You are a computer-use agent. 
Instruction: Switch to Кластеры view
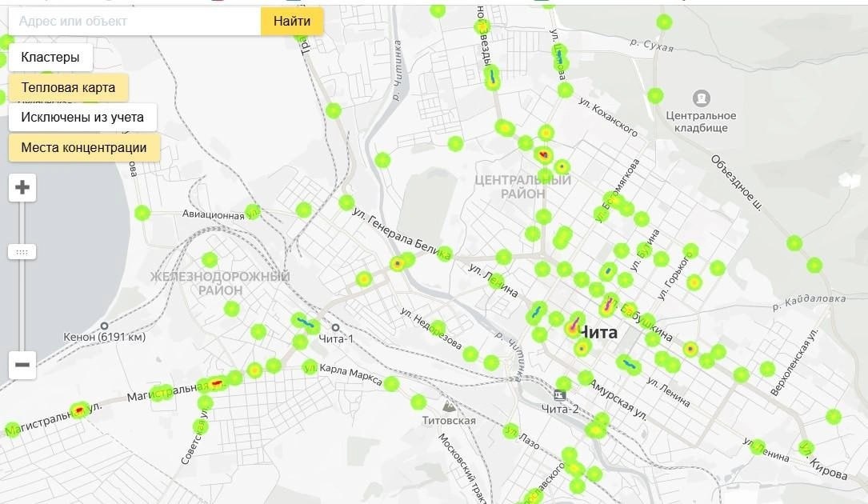50,57
